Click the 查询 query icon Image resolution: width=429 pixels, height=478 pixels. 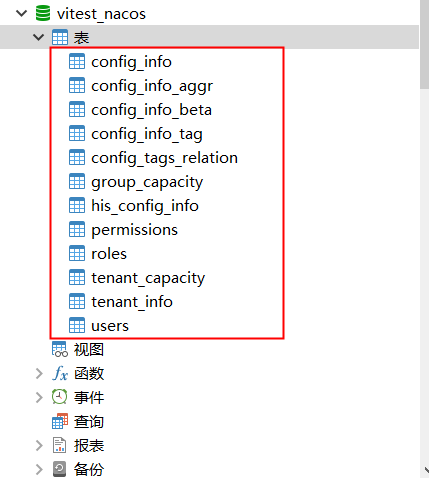pos(60,421)
